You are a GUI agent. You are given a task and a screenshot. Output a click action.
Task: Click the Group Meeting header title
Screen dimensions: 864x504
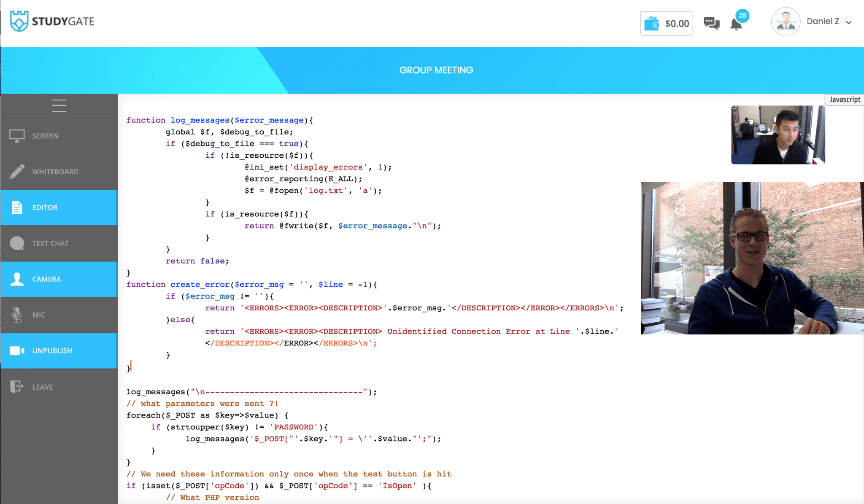[436, 70]
